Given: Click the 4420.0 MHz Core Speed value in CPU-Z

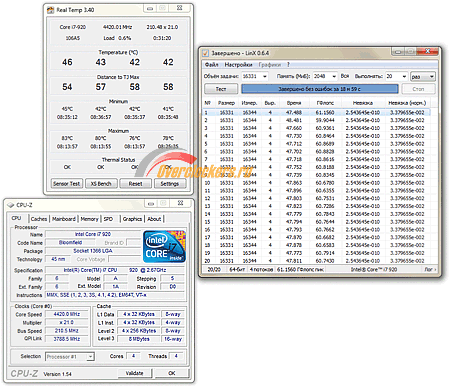Looking at the screenshot, I should coord(67,314).
